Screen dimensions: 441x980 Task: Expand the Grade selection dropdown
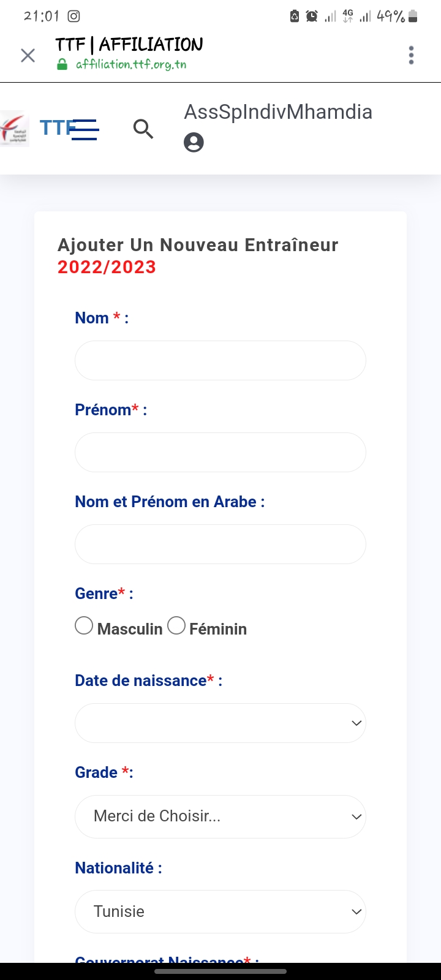click(x=221, y=816)
